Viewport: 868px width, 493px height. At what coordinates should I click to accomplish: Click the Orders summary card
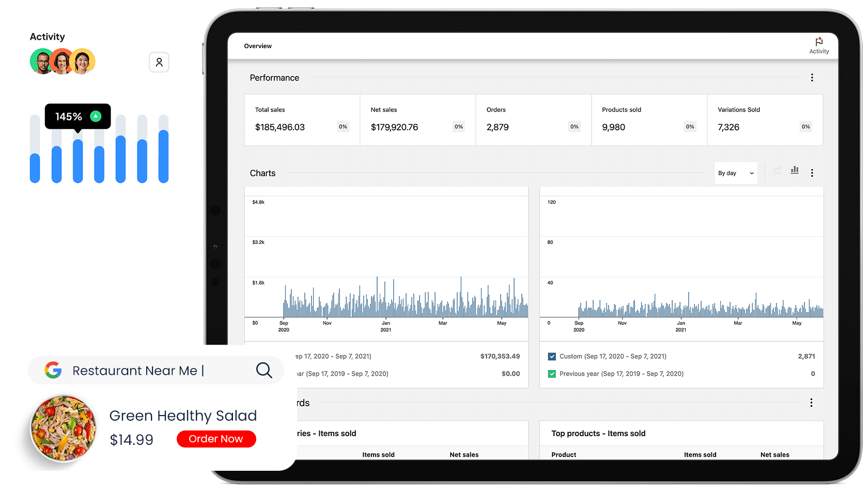[533, 120]
